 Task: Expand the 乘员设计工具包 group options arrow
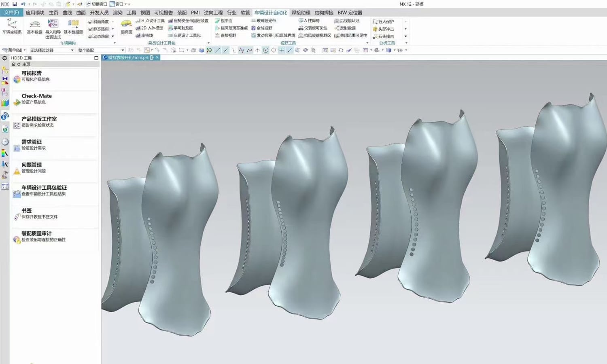pyautogui.click(x=209, y=43)
